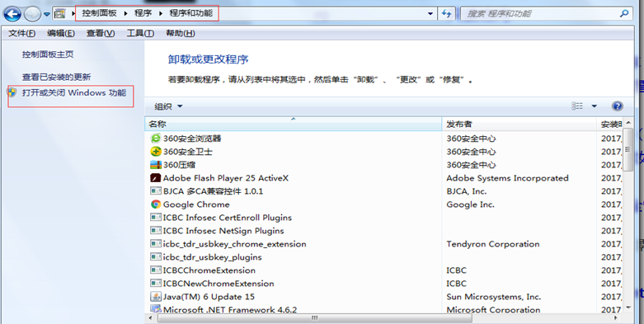Click 程序和功能 in the address breadcrumb

pos(191,13)
